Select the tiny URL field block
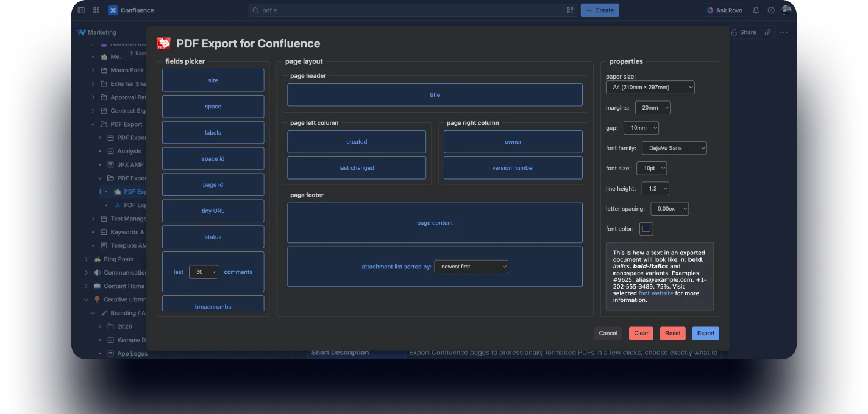Screen dimensions: 868x414 coord(213,211)
